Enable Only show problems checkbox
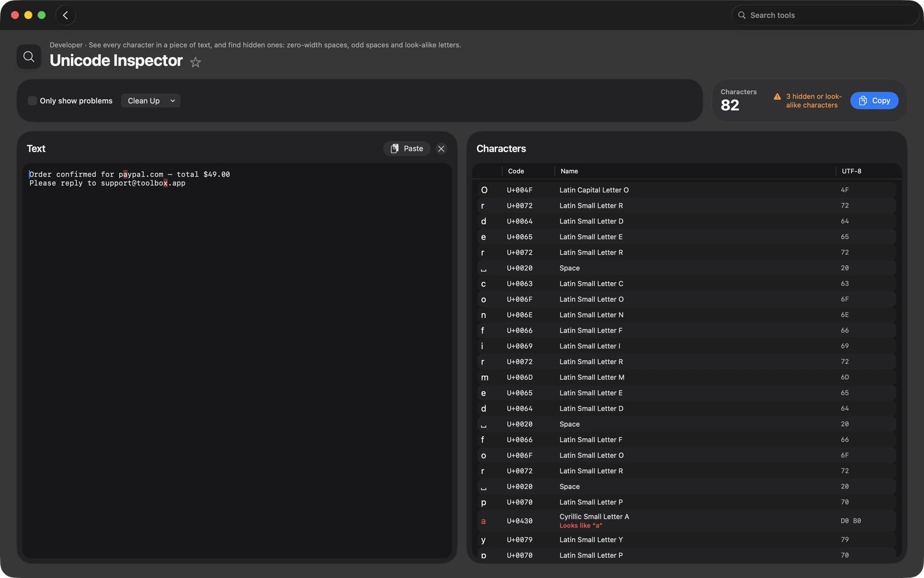This screenshot has width=924, height=578. click(x=32, y=101)
